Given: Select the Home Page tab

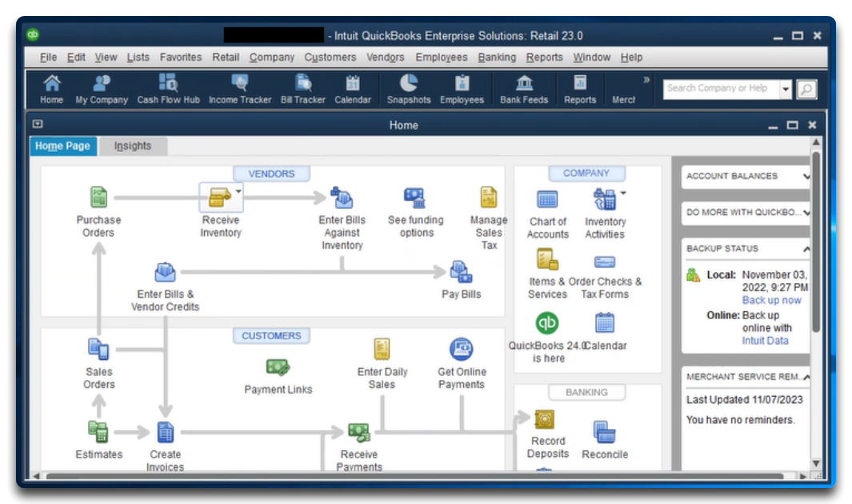Looking at the screenshot, I should pos(62,146).
